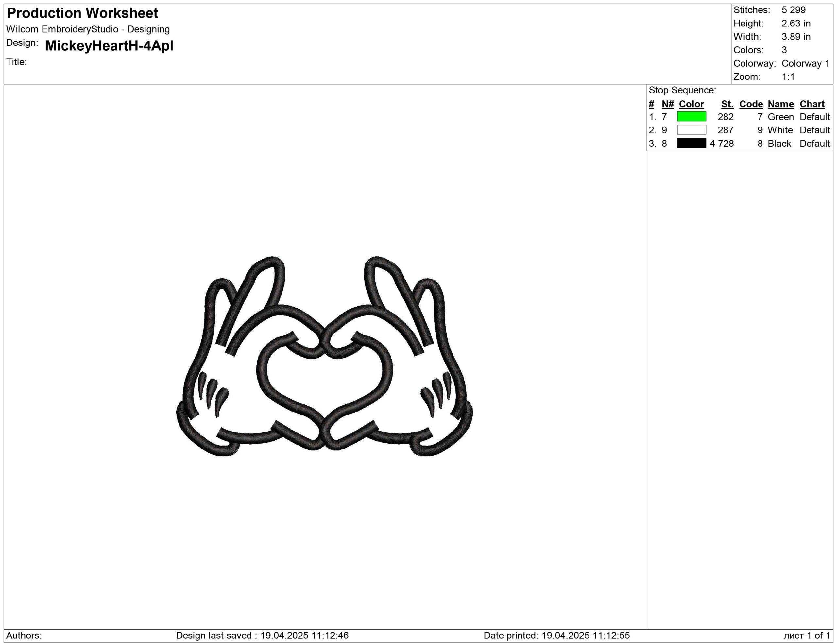Click the Colorway 1 value
Image resolution: width=837 pixels, height=644 pixels.
coord(805,63)
